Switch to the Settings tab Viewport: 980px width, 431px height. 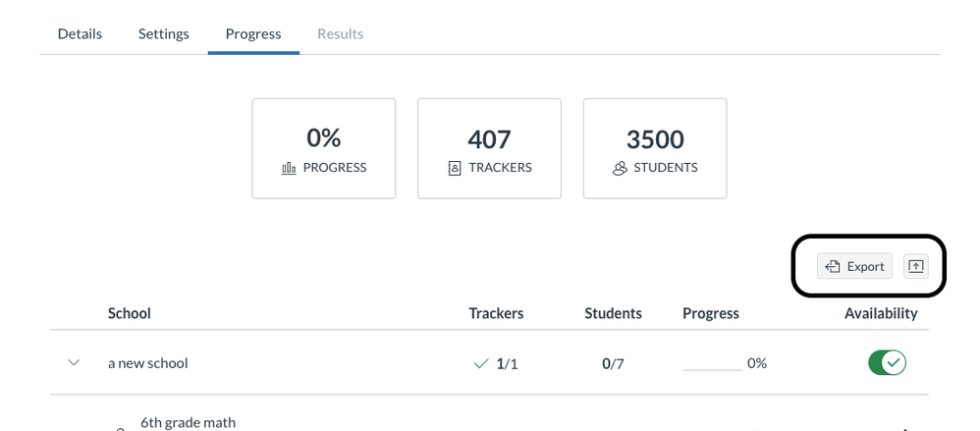[x=163, y=33]
